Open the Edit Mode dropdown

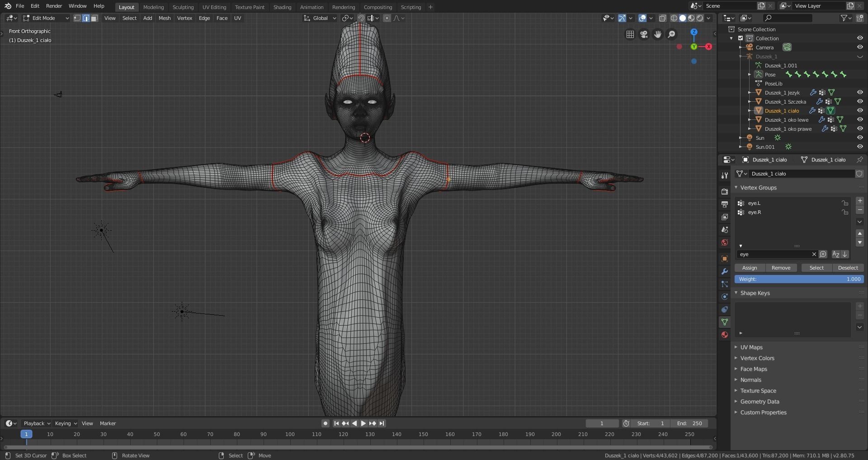pos(46,18)
